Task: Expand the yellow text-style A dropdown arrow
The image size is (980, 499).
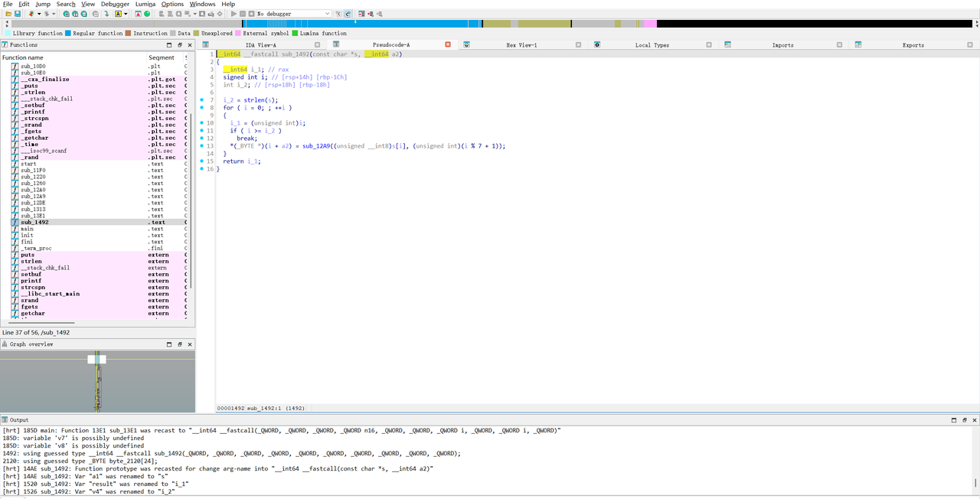Action: [x=127, y=14]
